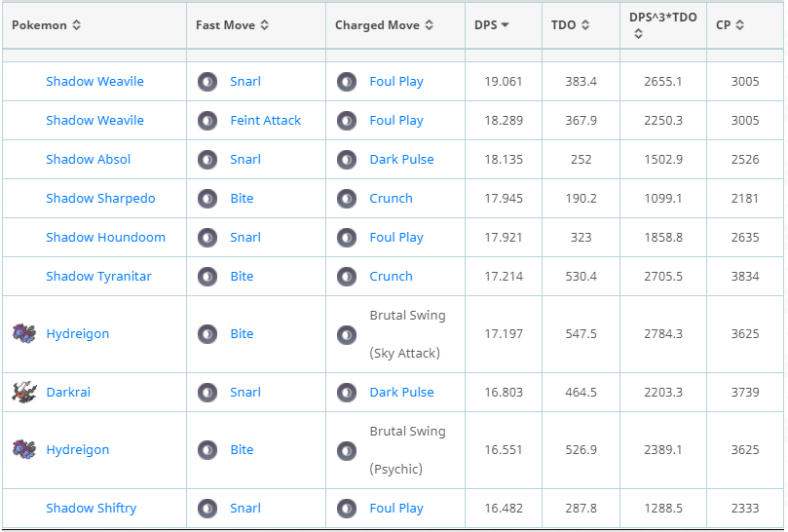788x532 pixels.
Task: Click type icon beside Shadow Tyranitar's Crunch
Action: coord(347,277)
